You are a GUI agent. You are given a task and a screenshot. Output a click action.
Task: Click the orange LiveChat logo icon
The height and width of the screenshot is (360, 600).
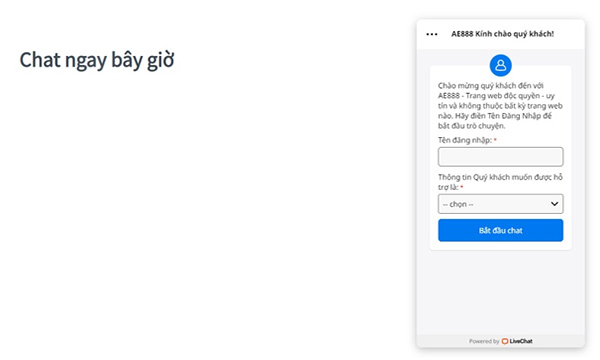click(x=505, y=341)
